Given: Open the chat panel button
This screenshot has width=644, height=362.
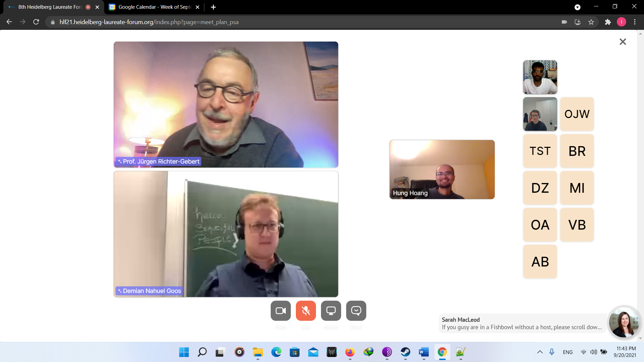Looking at the screenshot, I should tap(356, 311).
